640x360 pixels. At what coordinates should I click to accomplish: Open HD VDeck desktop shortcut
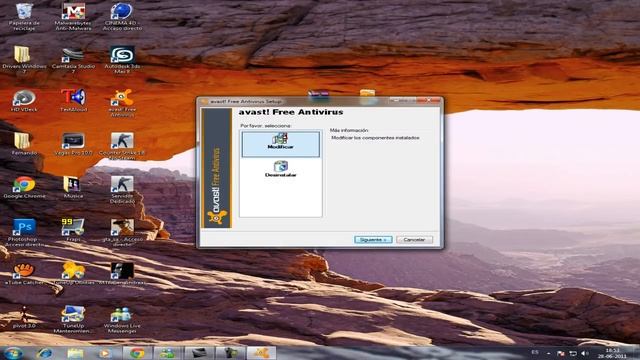pyautogui.click(x=24, y=101)
